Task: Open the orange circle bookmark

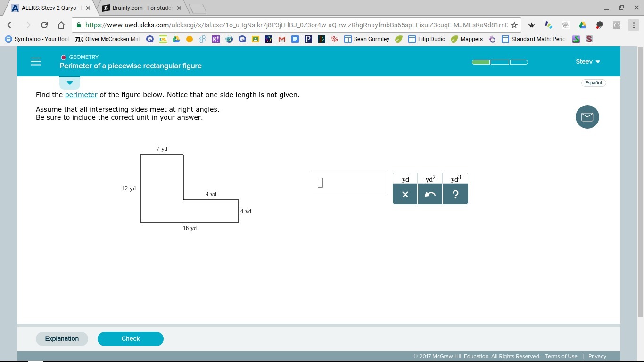Action: 190,39
